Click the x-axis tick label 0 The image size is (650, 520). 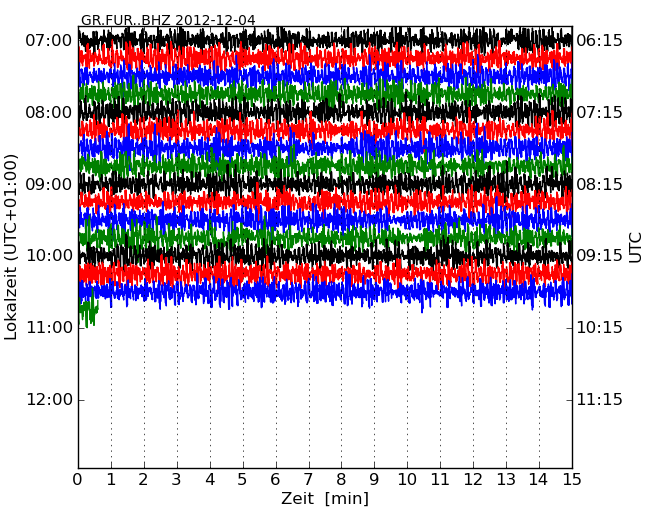point(78,480)
